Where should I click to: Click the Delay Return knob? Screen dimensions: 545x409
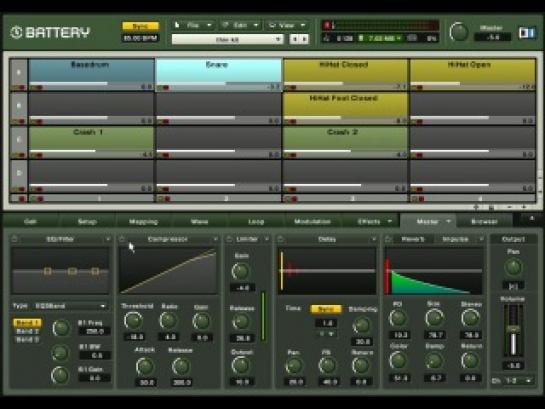(x=361, y=366)
